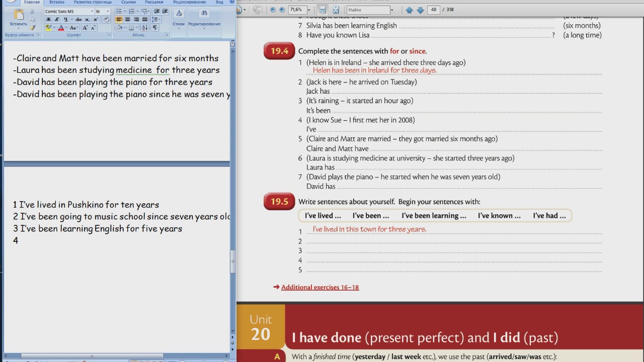Screen dimensions: 644x362
Task: Open the Comic Sans MS font dropdown
Action: pyautogui.click(x=92, y=12)
